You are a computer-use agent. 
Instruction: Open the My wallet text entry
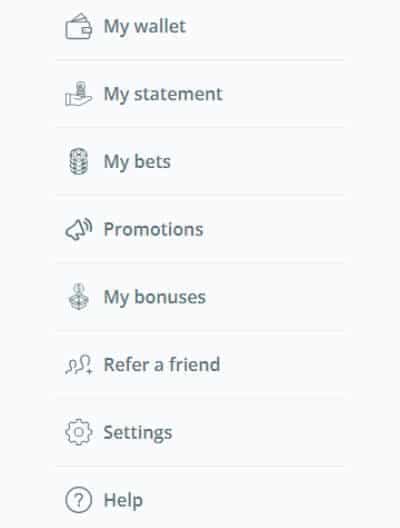145,27
